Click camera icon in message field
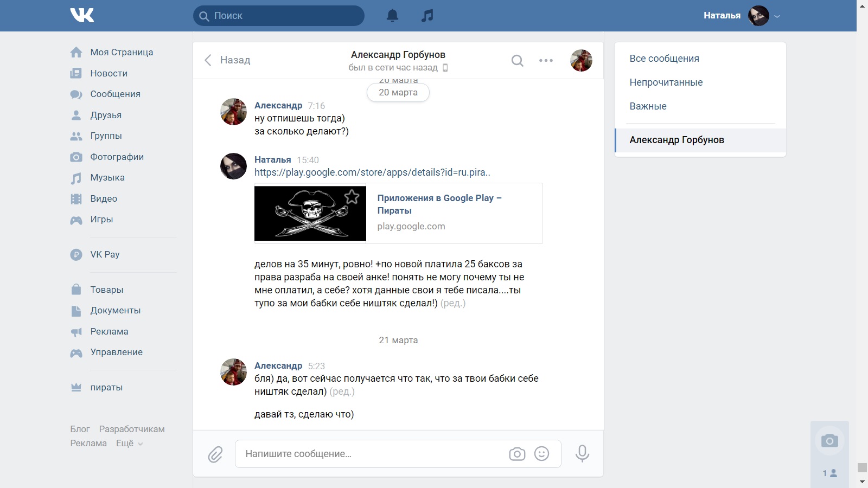 [x=517, y=454]
